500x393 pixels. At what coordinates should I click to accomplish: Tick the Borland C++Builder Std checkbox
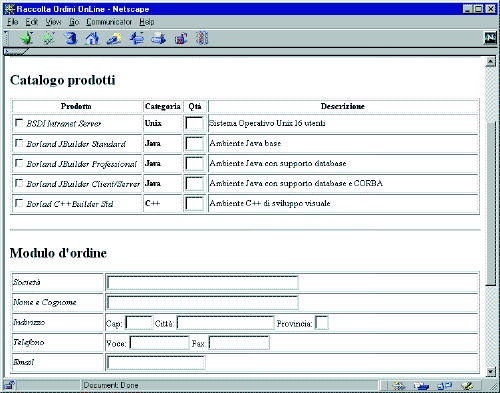point(19,203)
